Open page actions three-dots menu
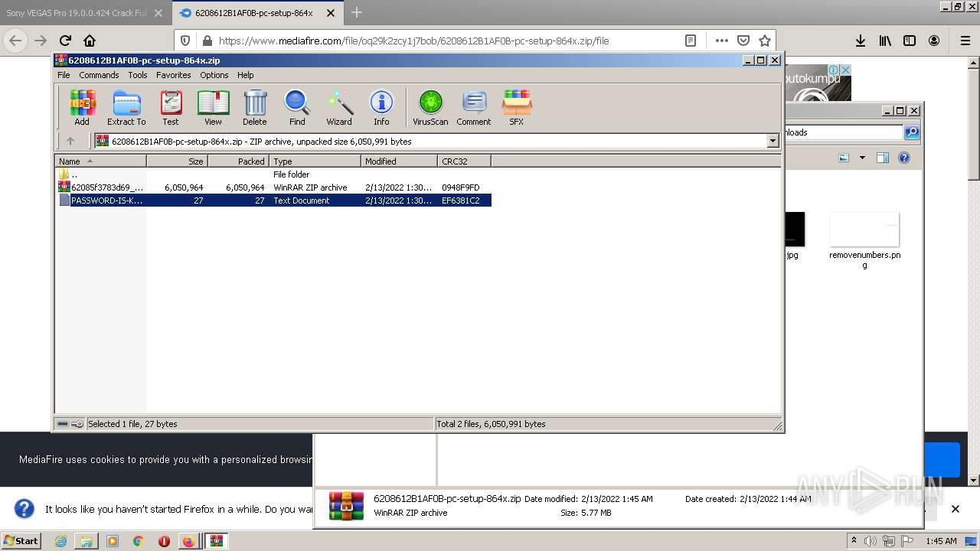The image size is (980, 551). 722,41
